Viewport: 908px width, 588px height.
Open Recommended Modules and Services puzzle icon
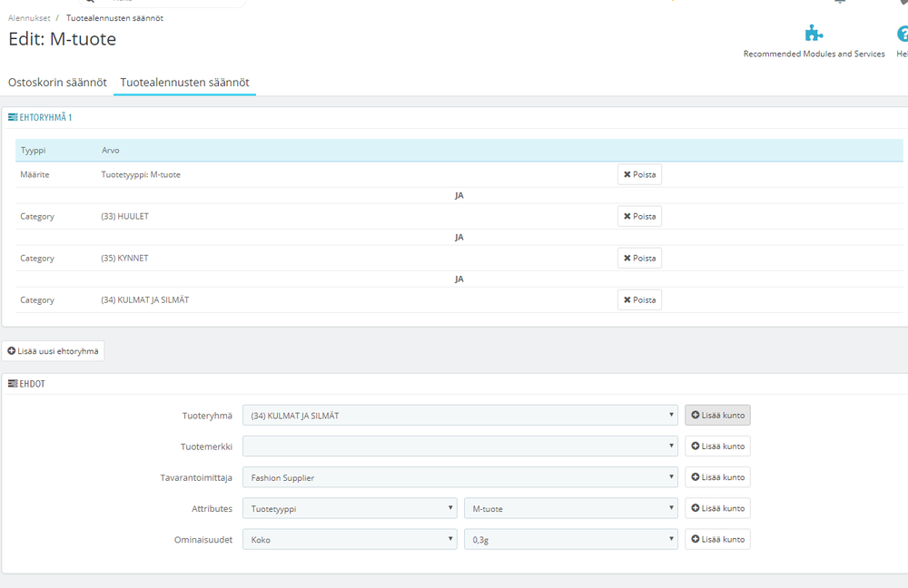click(x=814, y=34)
